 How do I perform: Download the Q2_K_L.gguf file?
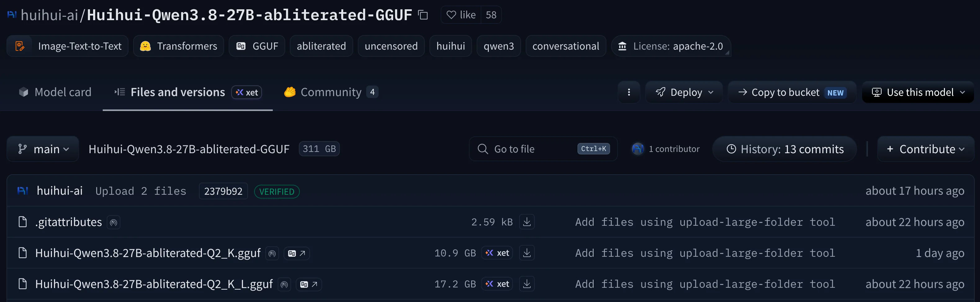(527, 284)
